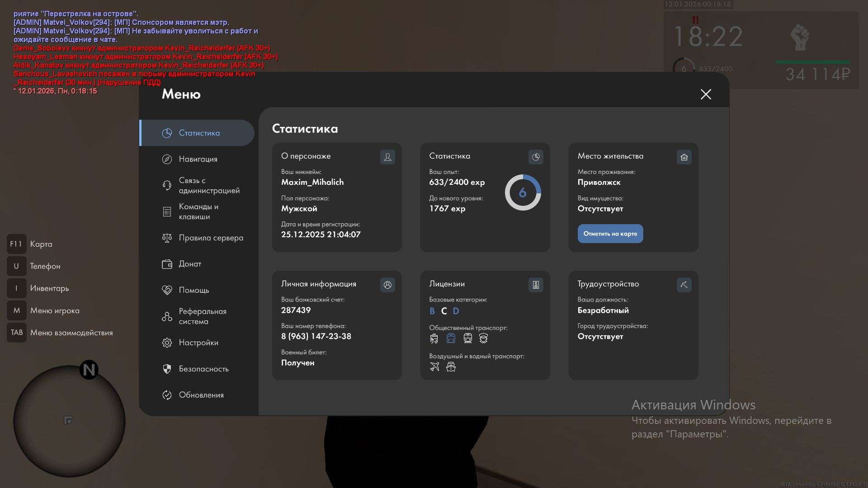Close the Меню window with X
Screen dimensions: 868x488
click(706, 94)
